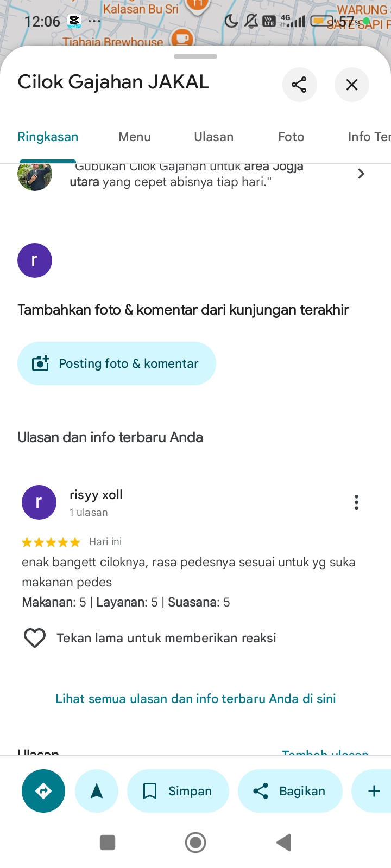Expand the review snippet using right chevron

pos(361,174)
